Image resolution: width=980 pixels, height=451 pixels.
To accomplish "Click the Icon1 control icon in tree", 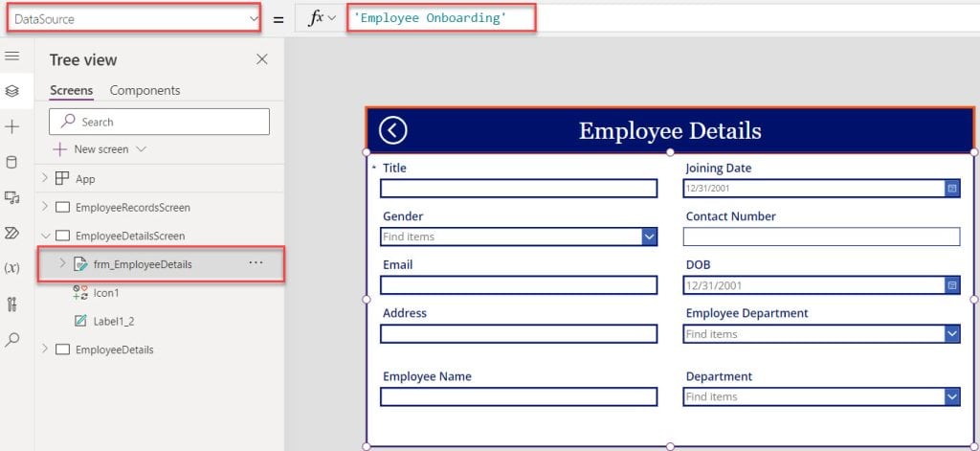I will 80,293.
